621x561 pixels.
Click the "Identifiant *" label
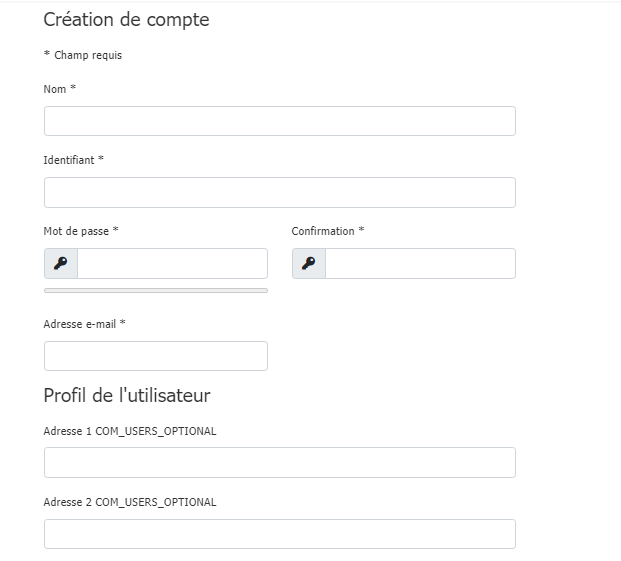[73, 160]
